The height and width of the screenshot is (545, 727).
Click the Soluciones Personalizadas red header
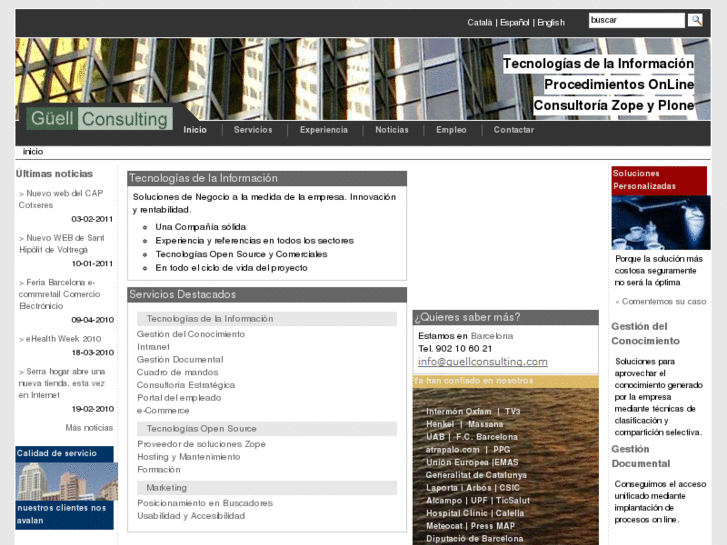click(659, 180)
